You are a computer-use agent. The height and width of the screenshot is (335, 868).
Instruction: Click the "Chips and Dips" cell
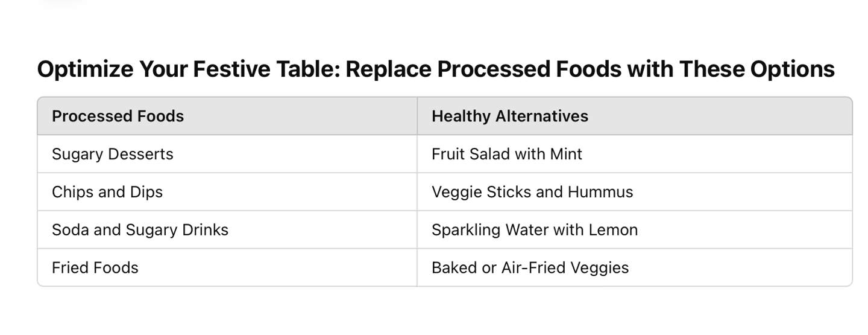pyautogui.click(x=107, y=192)
